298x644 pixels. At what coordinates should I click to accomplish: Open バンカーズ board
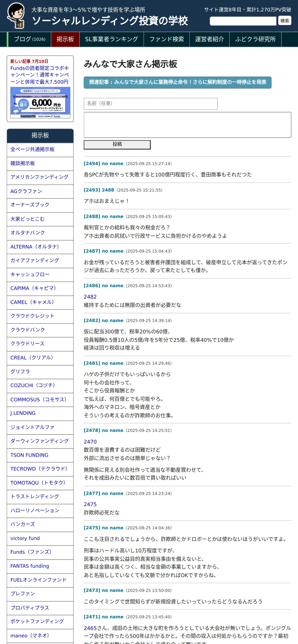(x=40, y=524)
